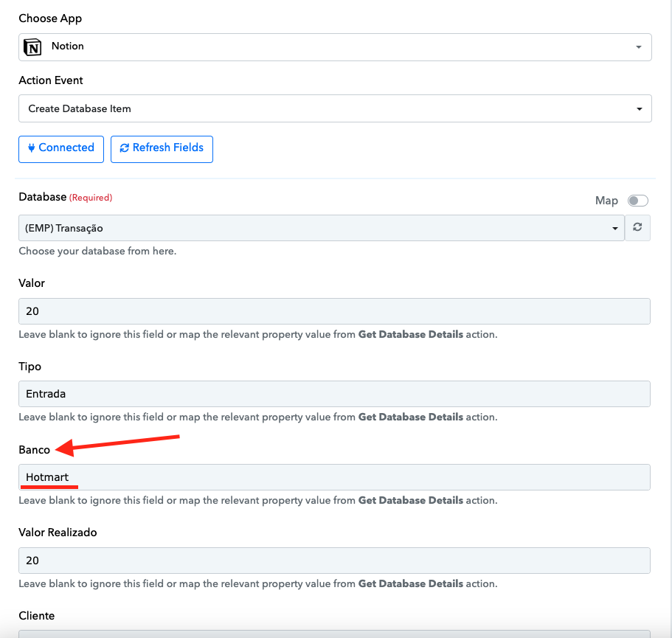
Task: Click the Notion app logo icon
Action: [x=32, y=46]
